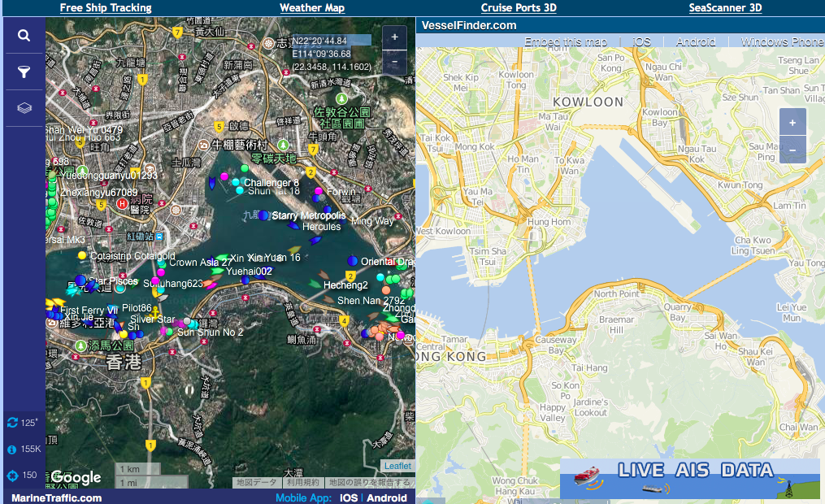Viewport: 825px width, 504px height.
Task: Click the Causeway Bay label on VesselFinder map
Action: click(x=556, y=345)
